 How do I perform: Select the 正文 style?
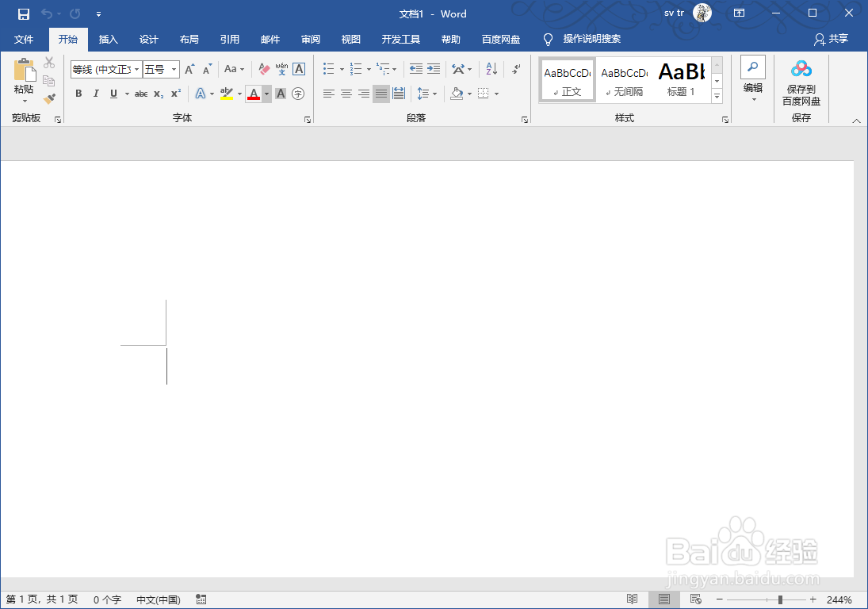[568, 80]
